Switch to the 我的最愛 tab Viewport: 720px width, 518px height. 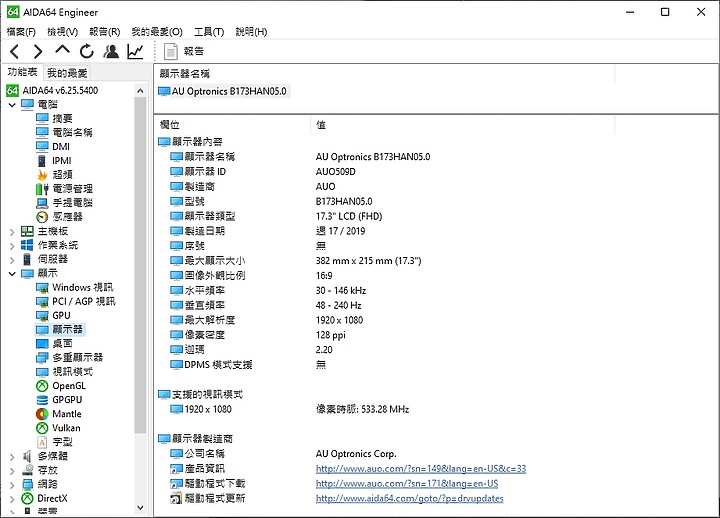click(67, 73)
